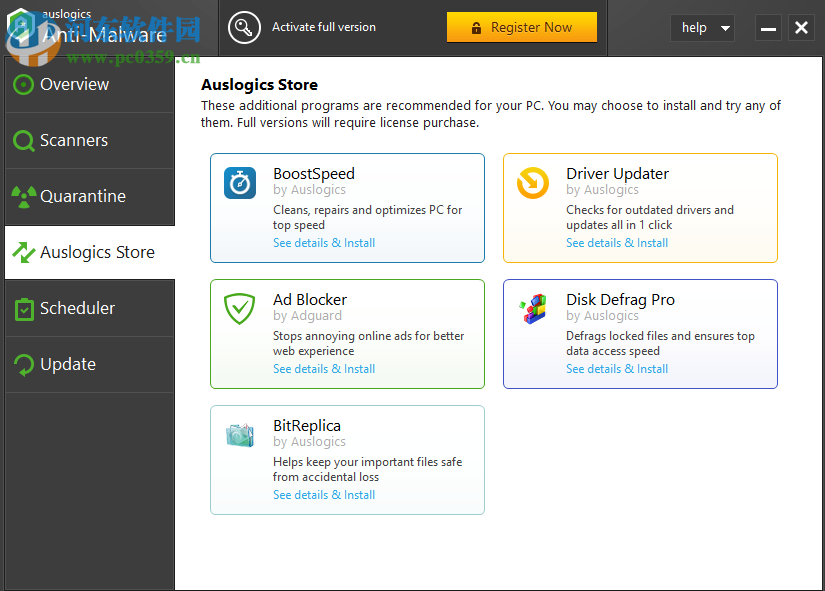Click the Update refresh icon in sidebar

[23, 364]
